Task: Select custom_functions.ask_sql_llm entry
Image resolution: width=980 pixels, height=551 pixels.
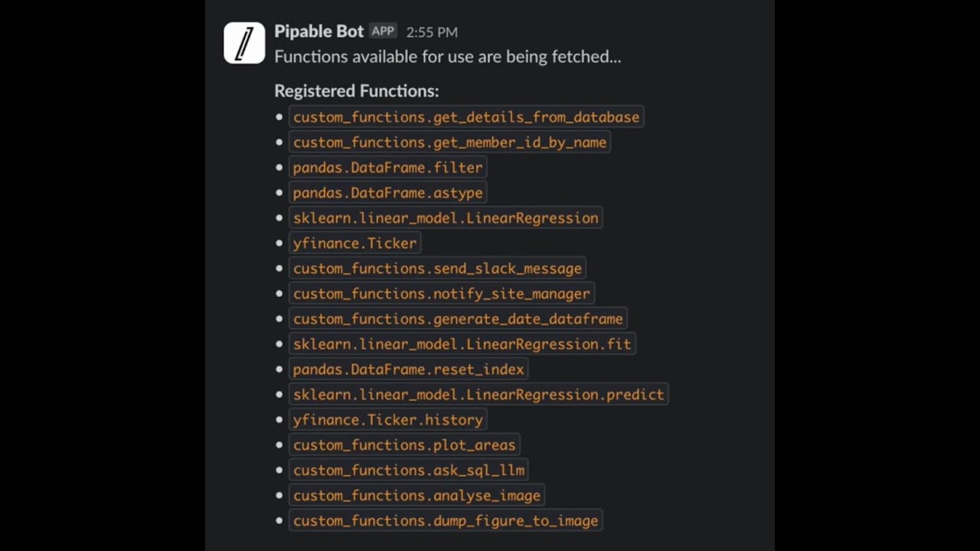Action: pos(408,471)
